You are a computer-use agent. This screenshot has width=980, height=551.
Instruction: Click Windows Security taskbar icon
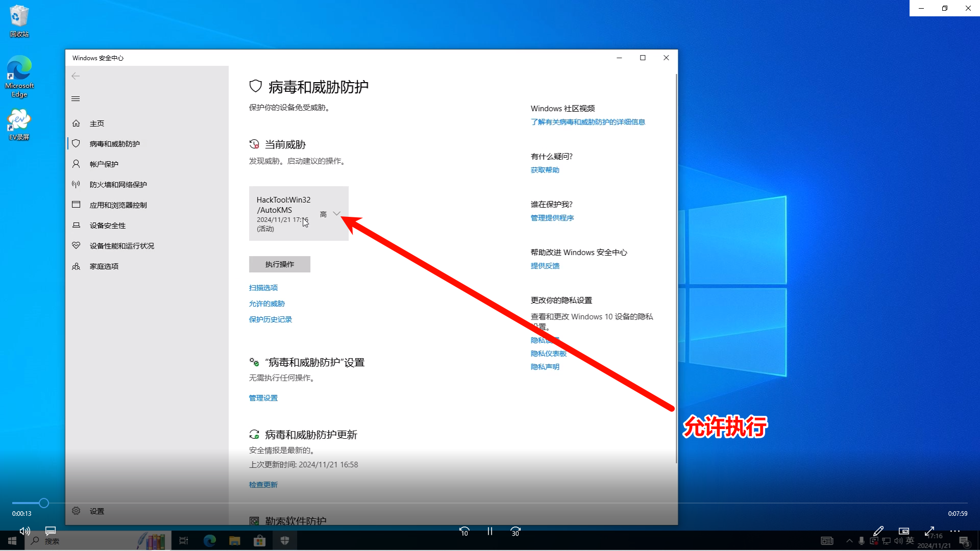tap(285, 541)
